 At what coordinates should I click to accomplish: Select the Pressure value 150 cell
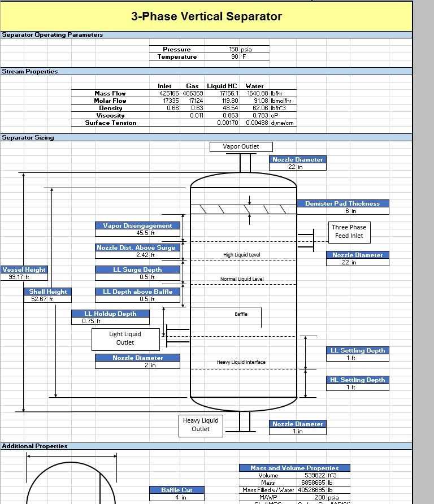click(x=222, y=49)
